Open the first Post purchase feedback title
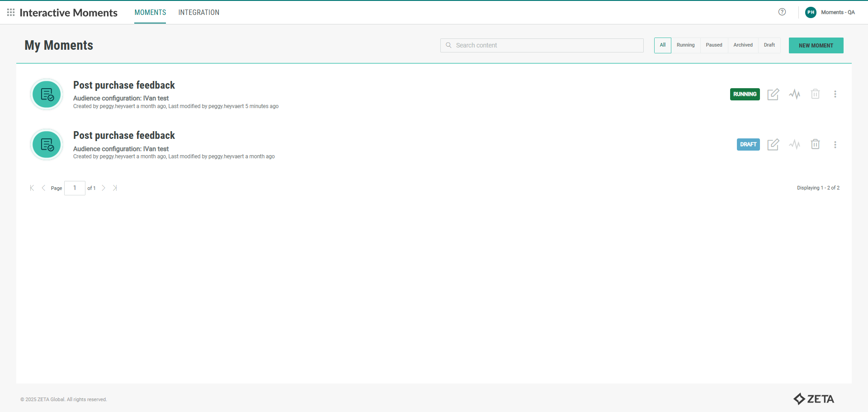The width and height of the screenshot is (868, 412). (x=124, y=85)
